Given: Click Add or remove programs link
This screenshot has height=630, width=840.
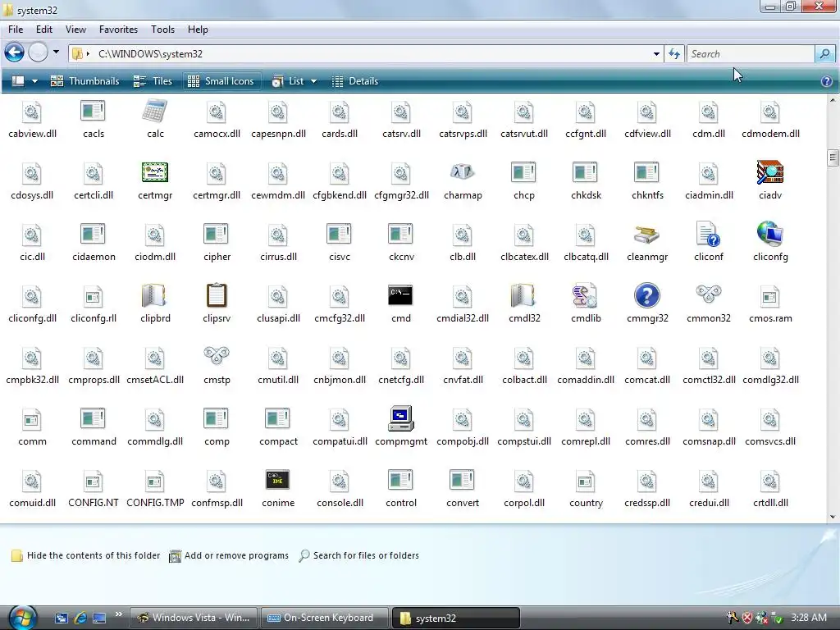Looking at the screenshot, I should 229,555.
